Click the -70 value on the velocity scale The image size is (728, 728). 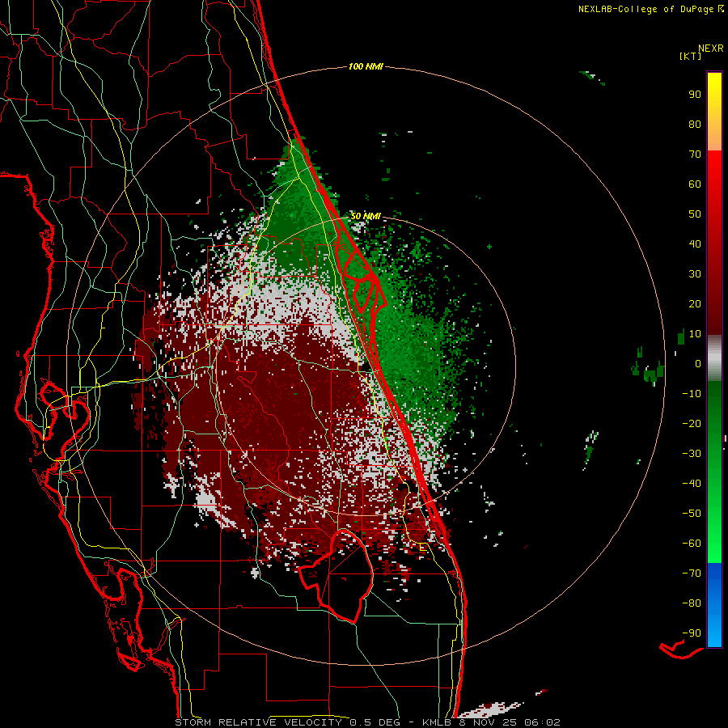tap(692, 574)
